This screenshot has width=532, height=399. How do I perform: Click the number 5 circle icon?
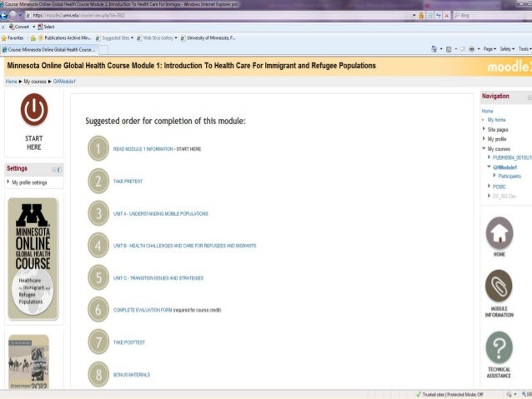coord(98,277)
